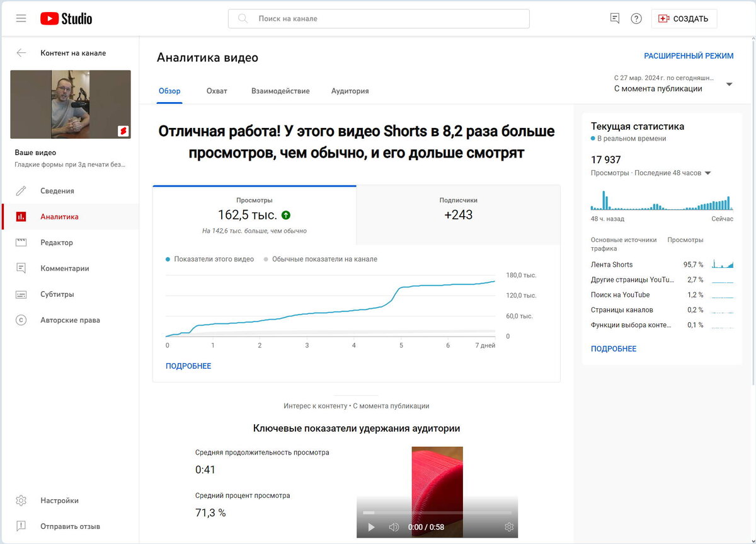This screenshot has width=756, height=544.
Task: Select the Субтитры icon
Action: point(23,294)
